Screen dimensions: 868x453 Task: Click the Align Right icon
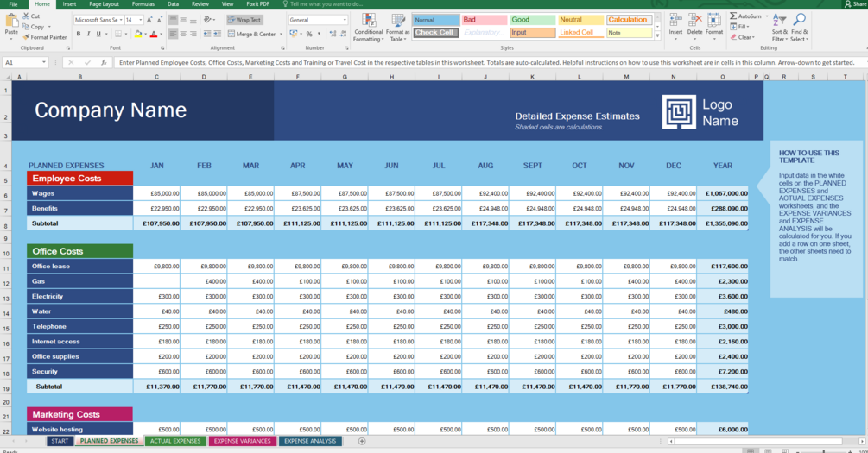[193, 34]
